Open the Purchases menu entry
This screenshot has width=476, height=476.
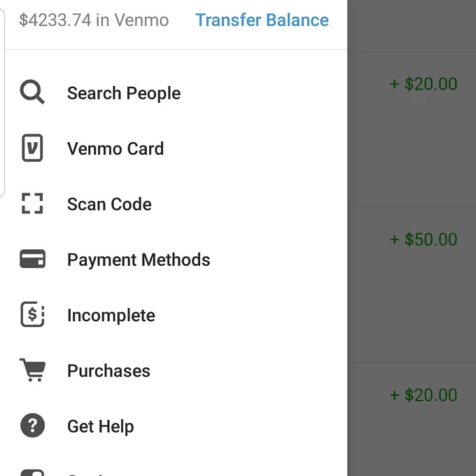[x=174, y=370]
